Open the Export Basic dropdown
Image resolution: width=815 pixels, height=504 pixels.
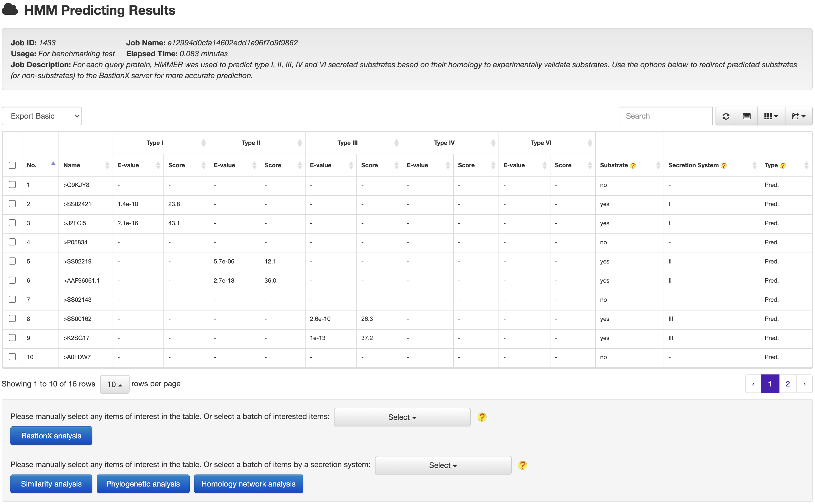(x=42, y=116)
